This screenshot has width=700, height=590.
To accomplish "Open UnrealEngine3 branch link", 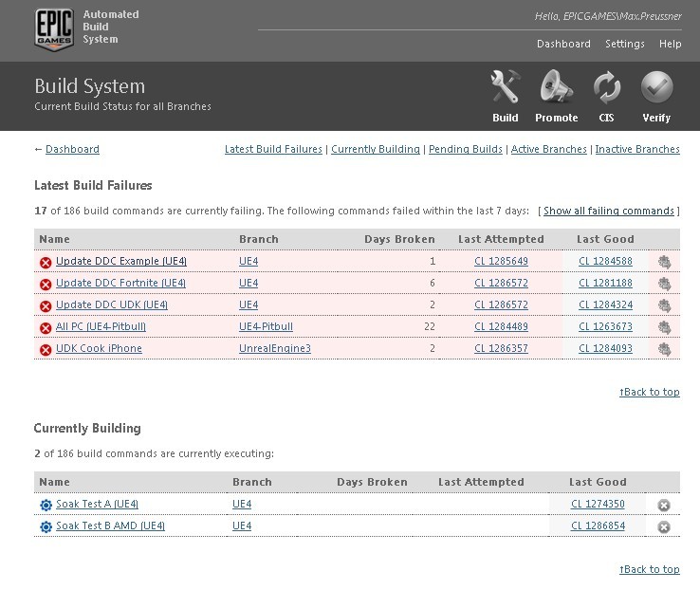I will click(x=275, y=348).
